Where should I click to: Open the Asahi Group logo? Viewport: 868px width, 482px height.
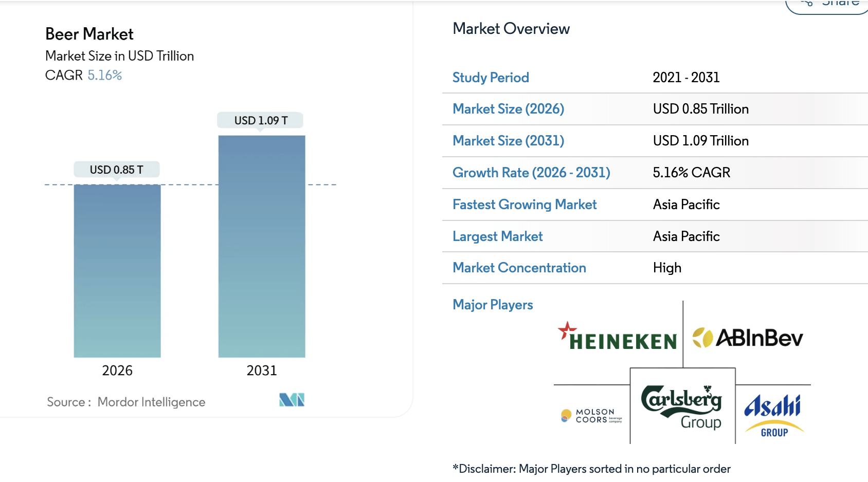[774, 414]
